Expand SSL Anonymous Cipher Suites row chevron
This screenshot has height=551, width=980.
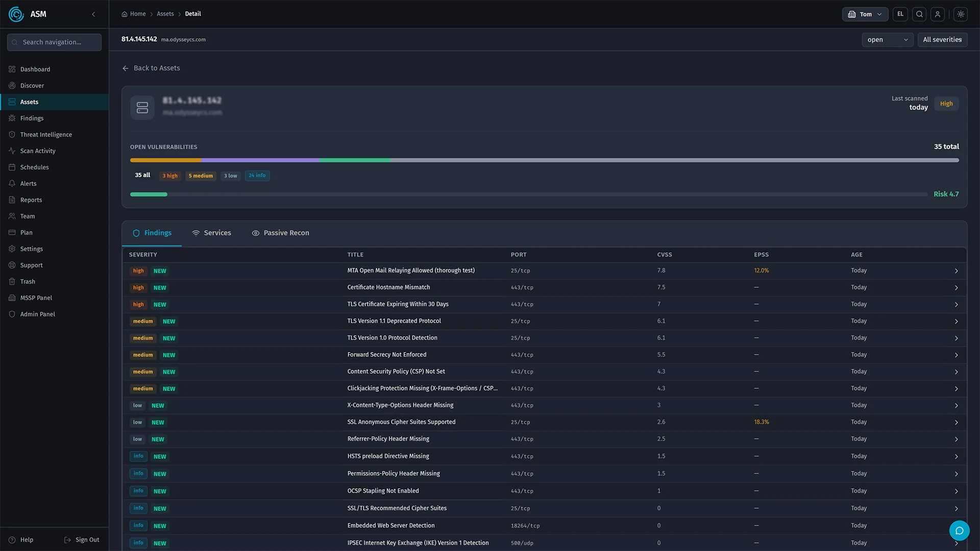point(957,422)
